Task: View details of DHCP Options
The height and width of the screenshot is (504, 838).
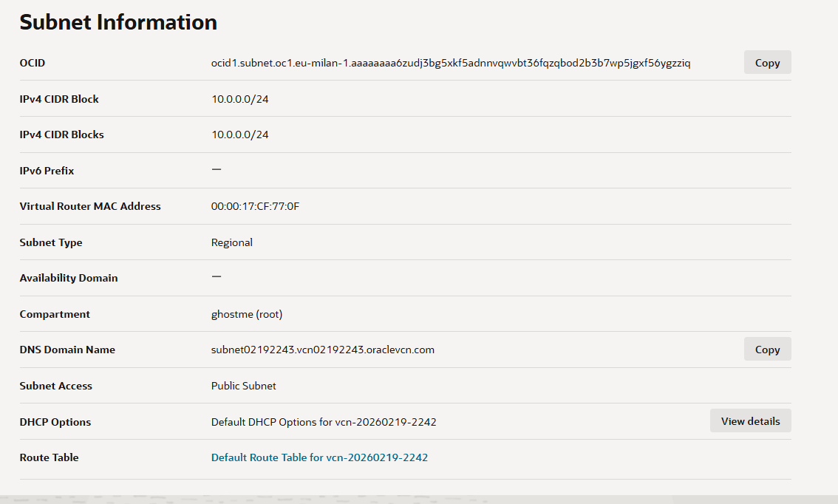Action: [x=750, y=420]
